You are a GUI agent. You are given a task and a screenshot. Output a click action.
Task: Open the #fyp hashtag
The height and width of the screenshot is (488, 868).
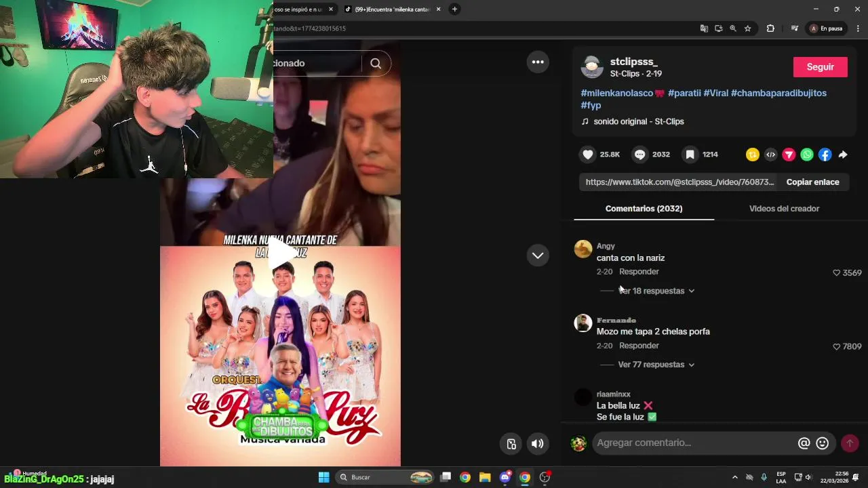point(591,105)
